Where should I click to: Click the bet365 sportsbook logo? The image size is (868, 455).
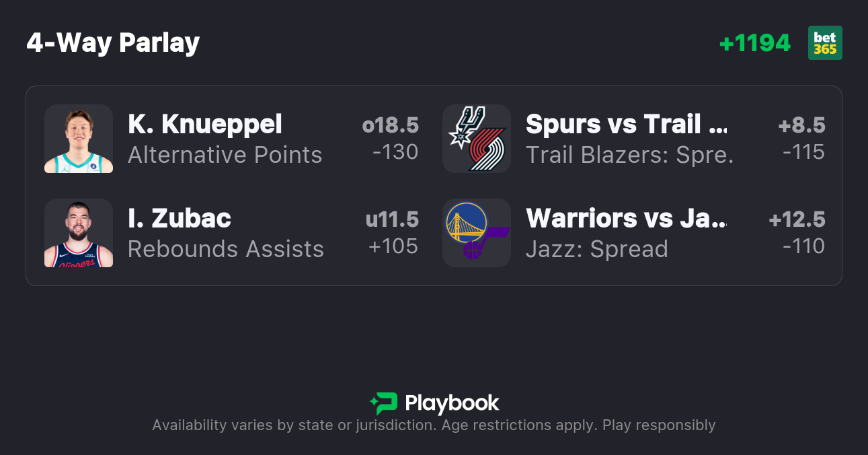825,43
